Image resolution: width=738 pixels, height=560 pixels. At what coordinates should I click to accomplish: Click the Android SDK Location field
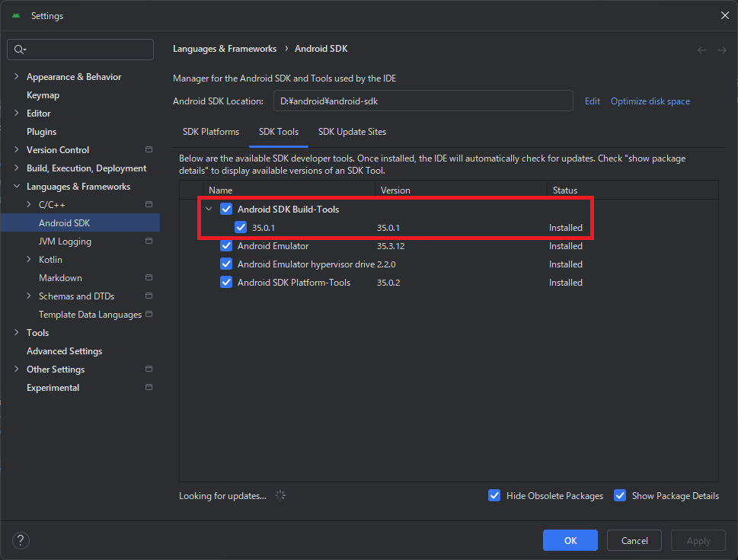coord(422,101)
